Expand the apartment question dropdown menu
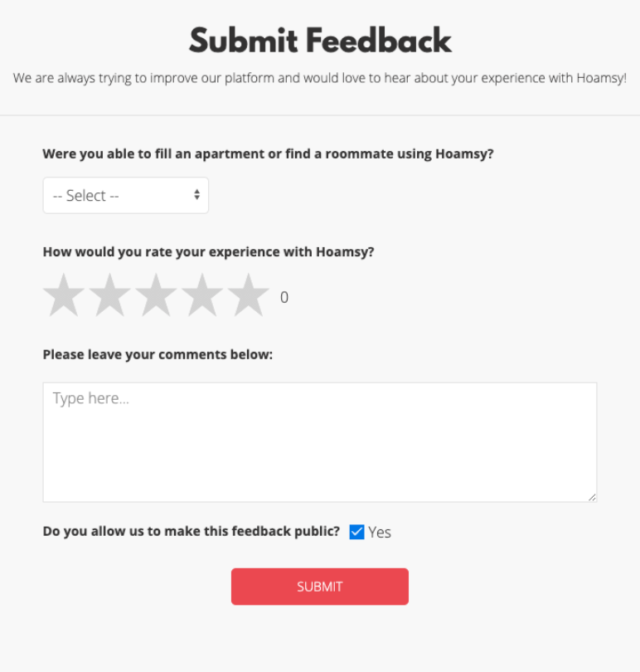 [125, 195]
